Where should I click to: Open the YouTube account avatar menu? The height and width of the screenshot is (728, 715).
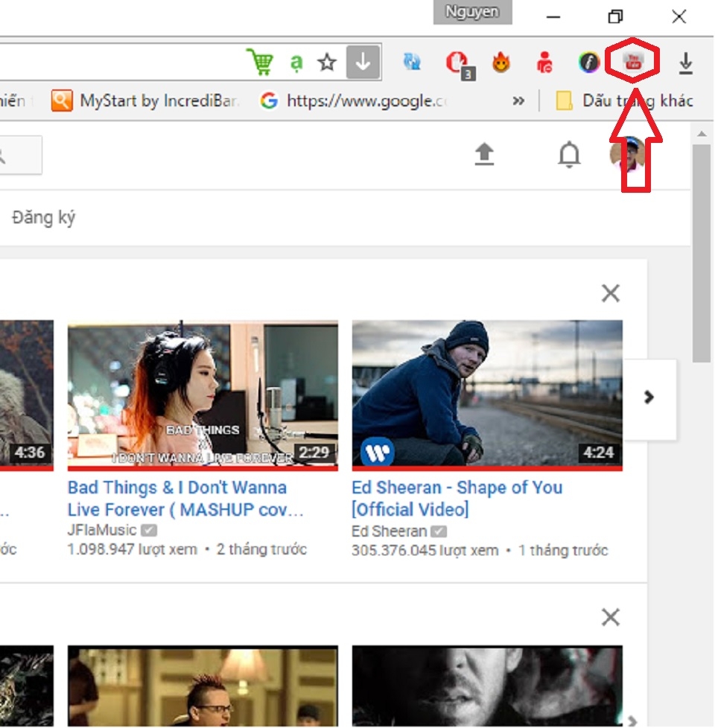[x=628, y=154]
